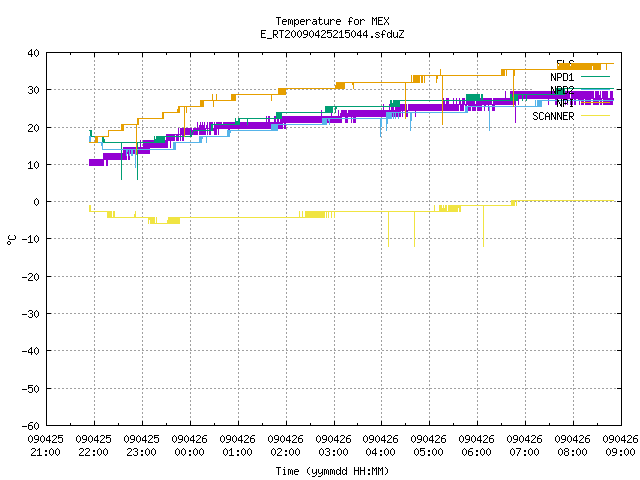The width and height of the screenshot is (640, 480).
Task: Click the x-axis time label '00:00'
Action: tap(189, 452)
